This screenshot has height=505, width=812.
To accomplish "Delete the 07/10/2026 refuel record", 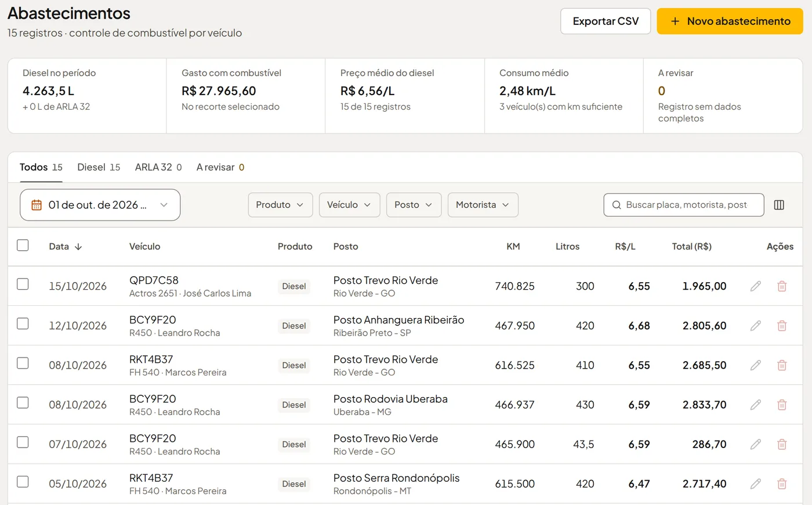I will tap(782, 444).
